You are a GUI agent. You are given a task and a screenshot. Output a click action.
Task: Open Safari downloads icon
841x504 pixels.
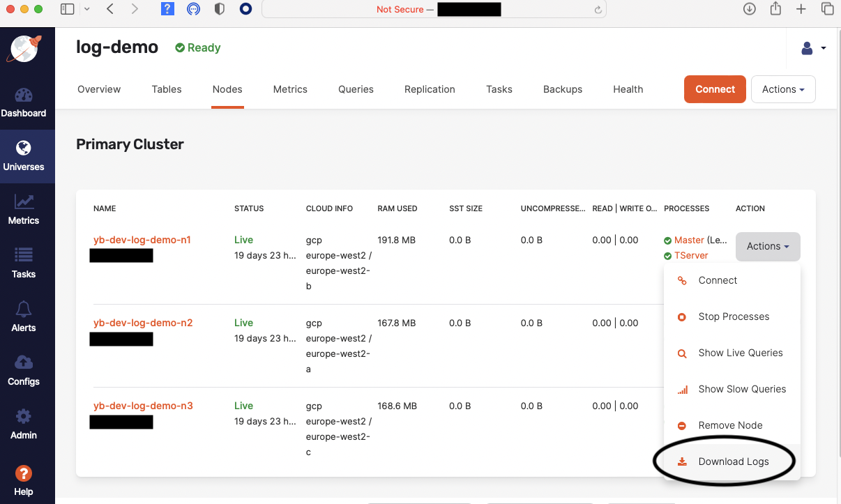point(750,9)
